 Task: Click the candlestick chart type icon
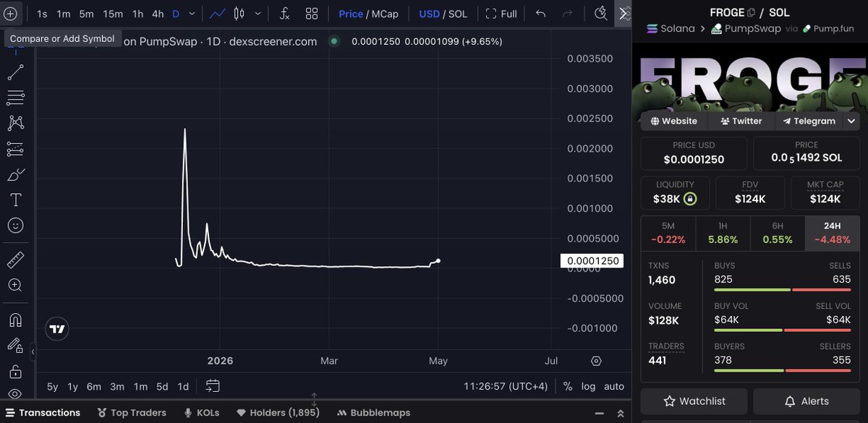coord(239,14)
